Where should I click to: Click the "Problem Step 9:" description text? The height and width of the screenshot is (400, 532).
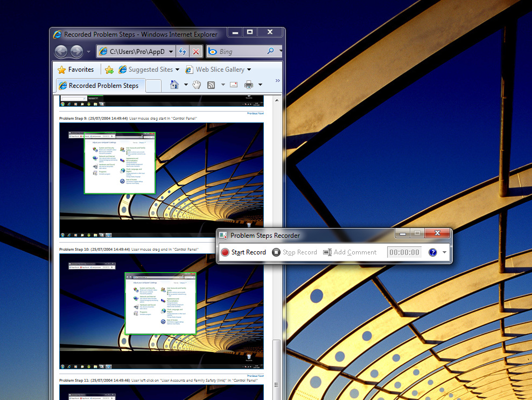pos(128,119)
